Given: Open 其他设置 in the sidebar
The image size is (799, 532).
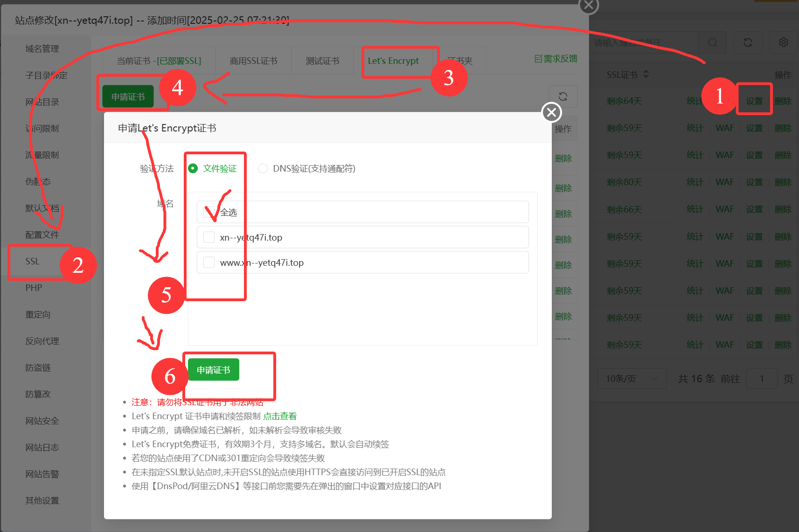Looking at the screenshot, I should click(42, 500).
